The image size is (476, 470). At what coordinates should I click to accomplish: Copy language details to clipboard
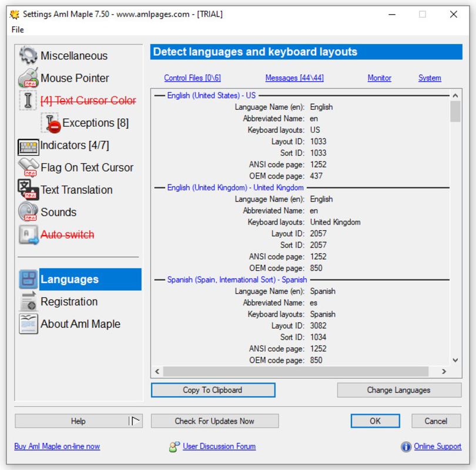213,390
